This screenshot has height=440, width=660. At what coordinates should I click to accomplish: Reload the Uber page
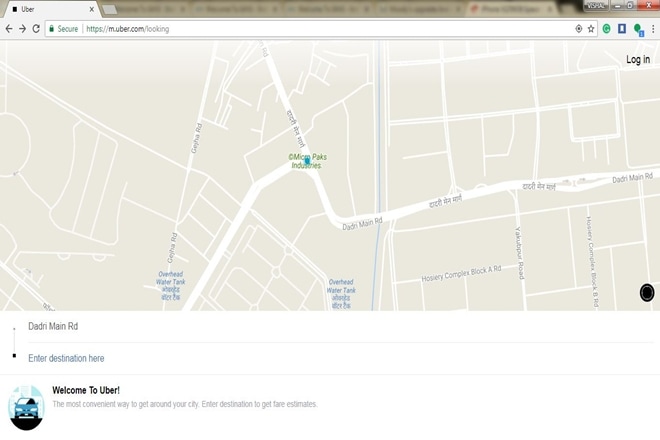pos(36,29)
